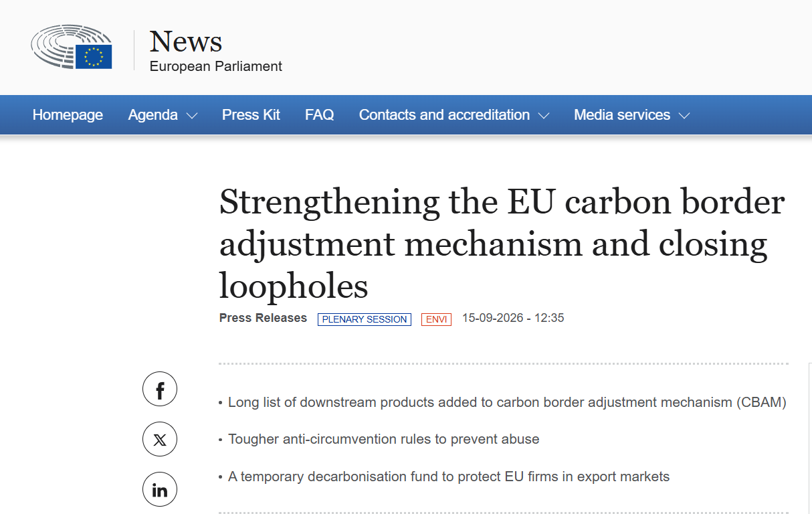812x514 pixels.
Task: Click the News heading link
Action: pyautogui.click(x=186, y=41)
